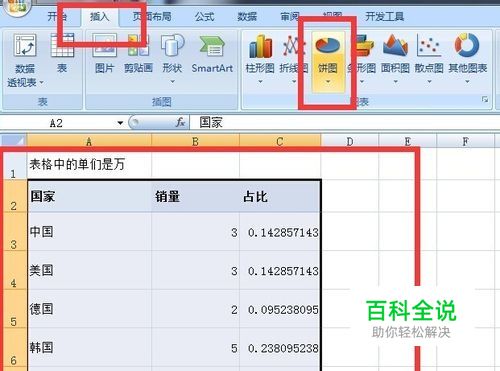Select the 占比 header cell
Image resolution: width=500 pixels, height=371 pixels.
pos(280,196)
